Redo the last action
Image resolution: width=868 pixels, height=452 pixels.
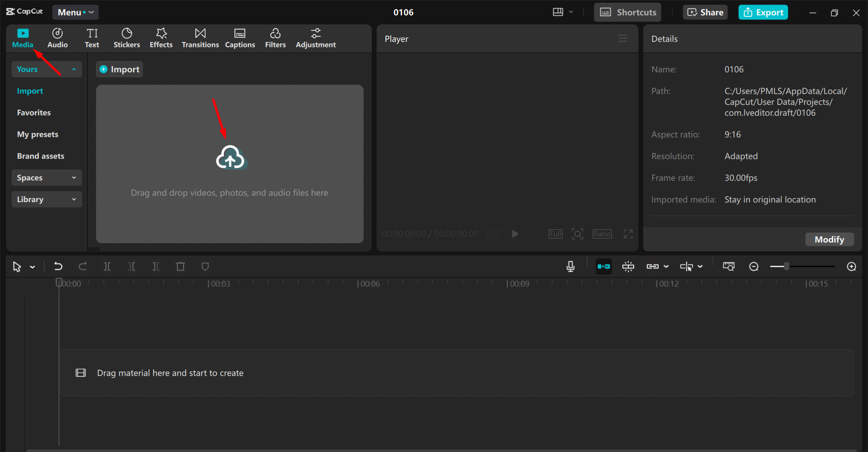point(82,267)
